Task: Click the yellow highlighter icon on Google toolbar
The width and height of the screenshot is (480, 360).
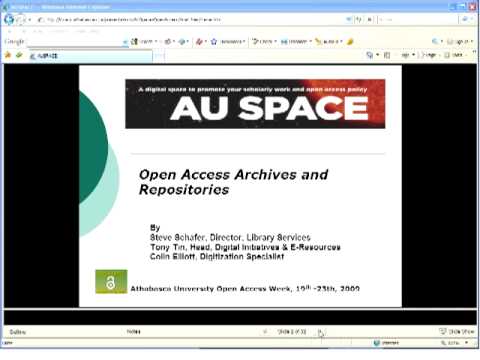Action: click(350, 42)
